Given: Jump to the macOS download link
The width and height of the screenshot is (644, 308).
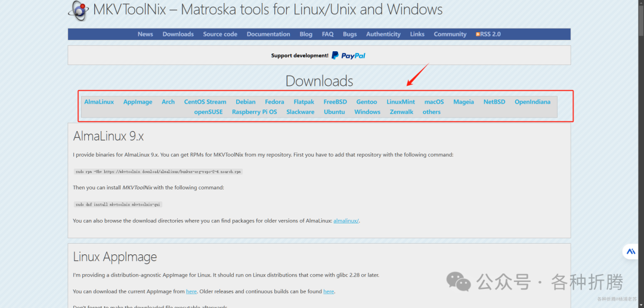Looking at the screenshot, I should [434, 102].
